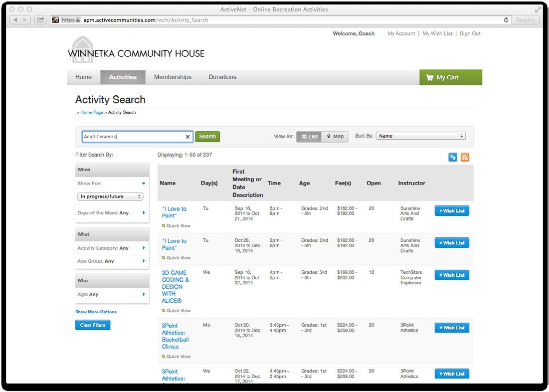Clear search text with the X icon
This screenshot has width=549, height=392.
[187, 137]
